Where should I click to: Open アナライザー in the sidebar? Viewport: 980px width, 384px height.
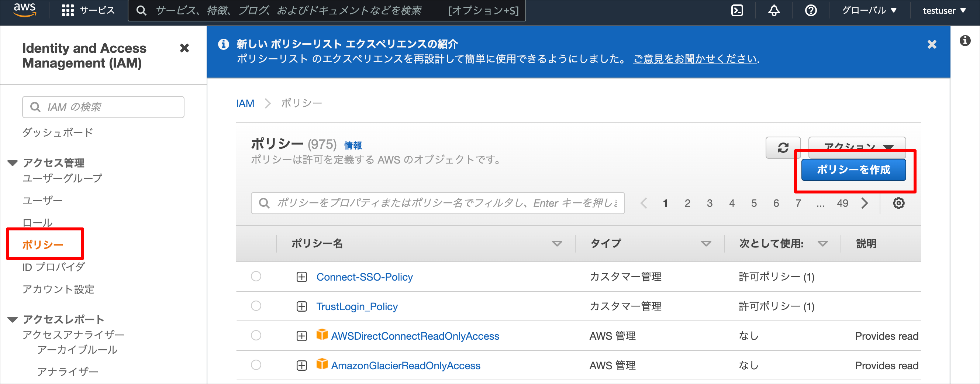click(68, 371)
